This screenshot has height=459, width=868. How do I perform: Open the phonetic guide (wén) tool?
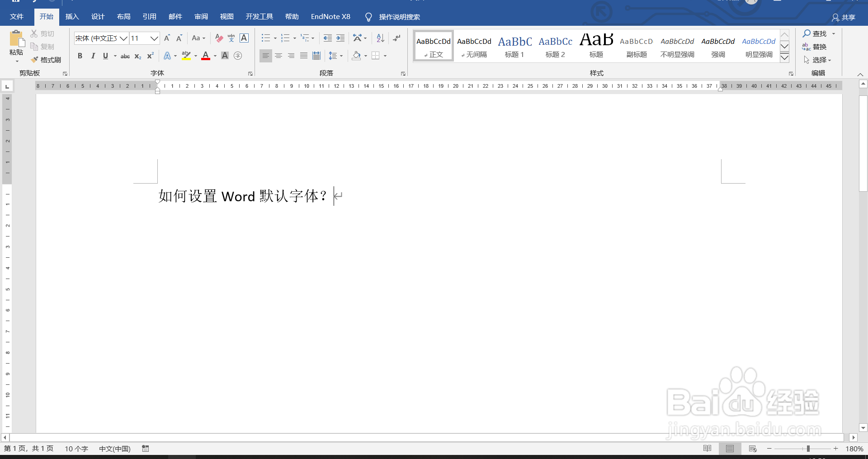[x=231, y=38]
